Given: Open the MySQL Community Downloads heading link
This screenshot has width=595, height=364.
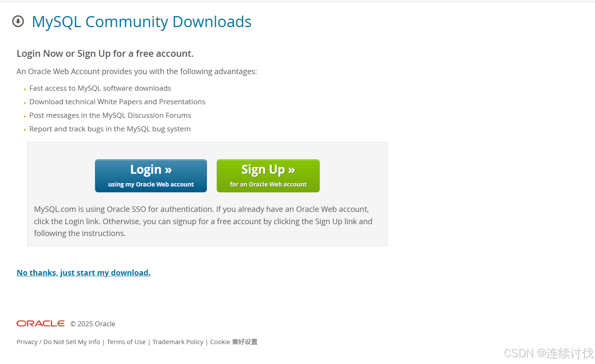Looking at the screenshot, I should point(142,22).
